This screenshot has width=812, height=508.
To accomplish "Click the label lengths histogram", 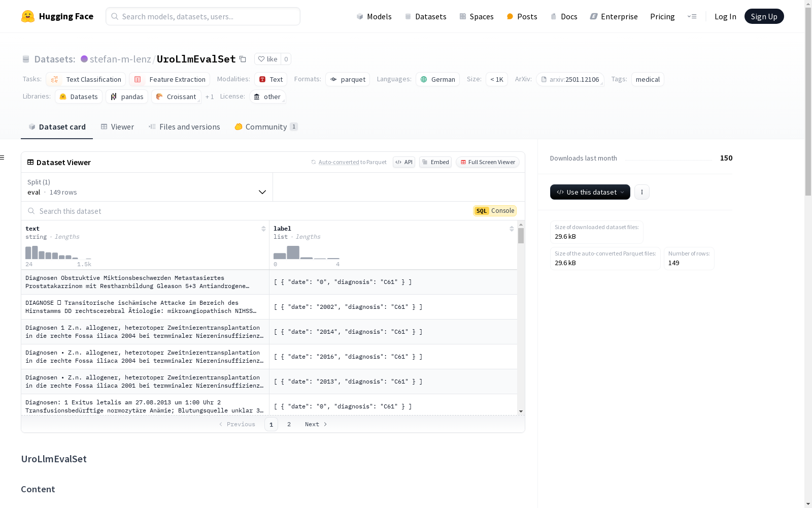I will pyautogui.click(x=307, y=252).
